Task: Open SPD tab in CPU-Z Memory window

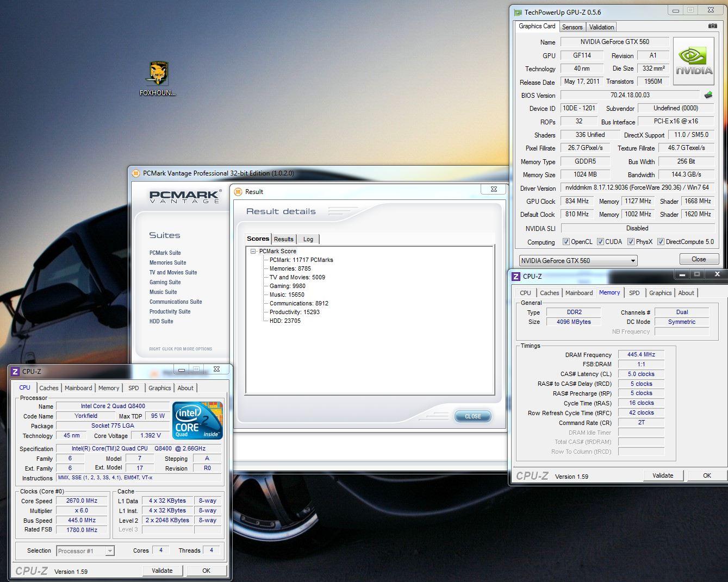Action: tap(634, 293)
